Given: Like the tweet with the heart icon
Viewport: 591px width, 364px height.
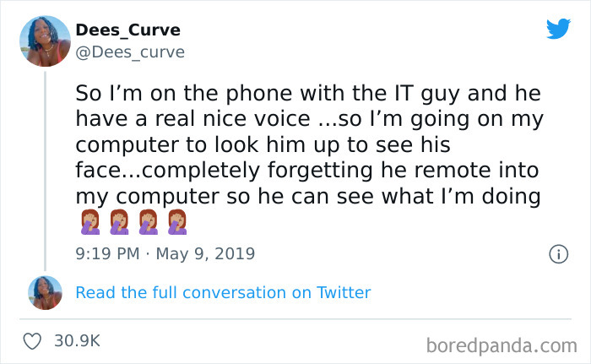Looking at the screenshot, I should [x=34, y=341].
